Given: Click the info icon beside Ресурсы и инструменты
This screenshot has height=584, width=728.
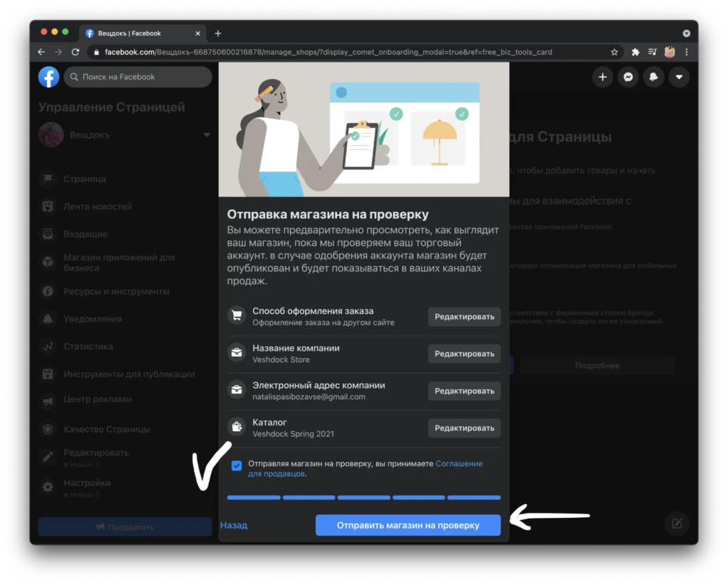Looking at the screenshot, I should point(48,291).
